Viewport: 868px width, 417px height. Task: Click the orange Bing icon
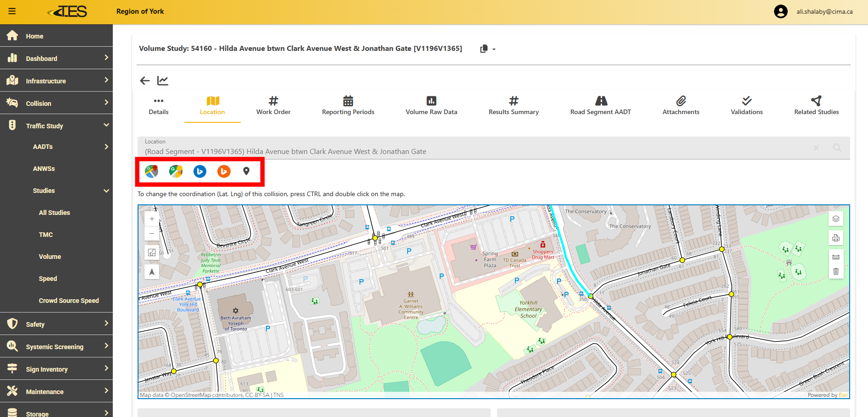tap(224, 171)
